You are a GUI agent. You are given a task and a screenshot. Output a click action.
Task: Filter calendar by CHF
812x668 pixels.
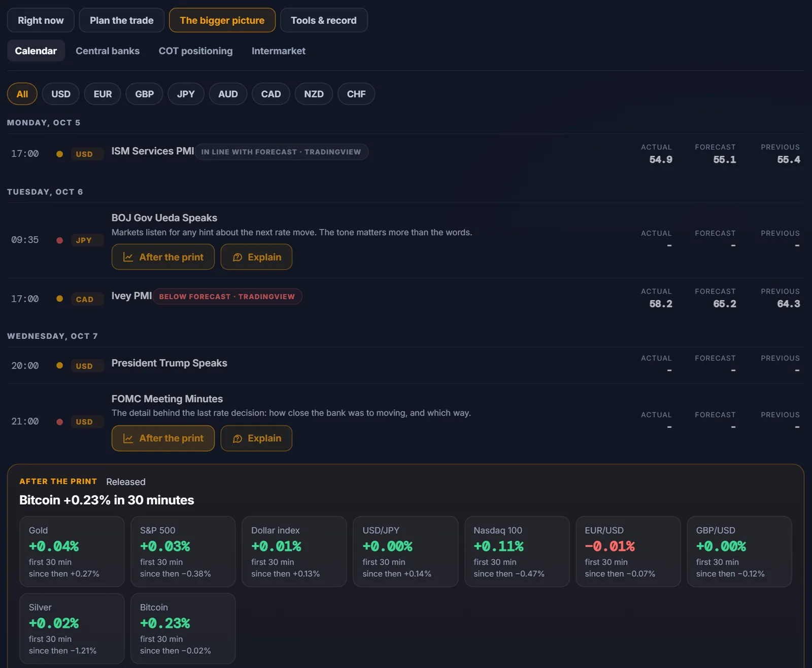pyautogui.click(x=356, y=94)
